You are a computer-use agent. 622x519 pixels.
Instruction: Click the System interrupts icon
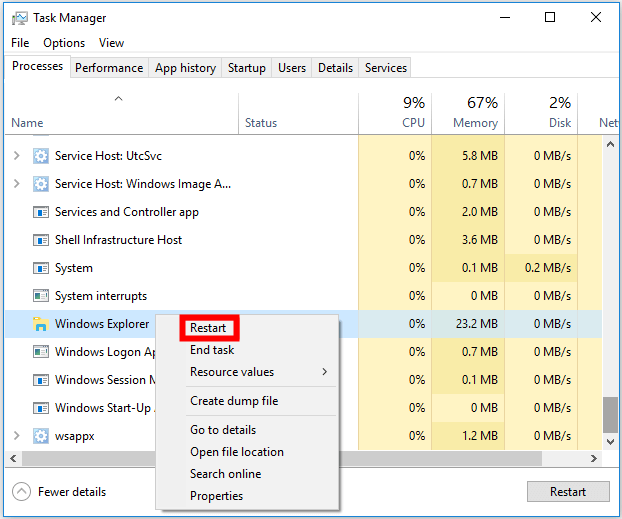[40, 296]
